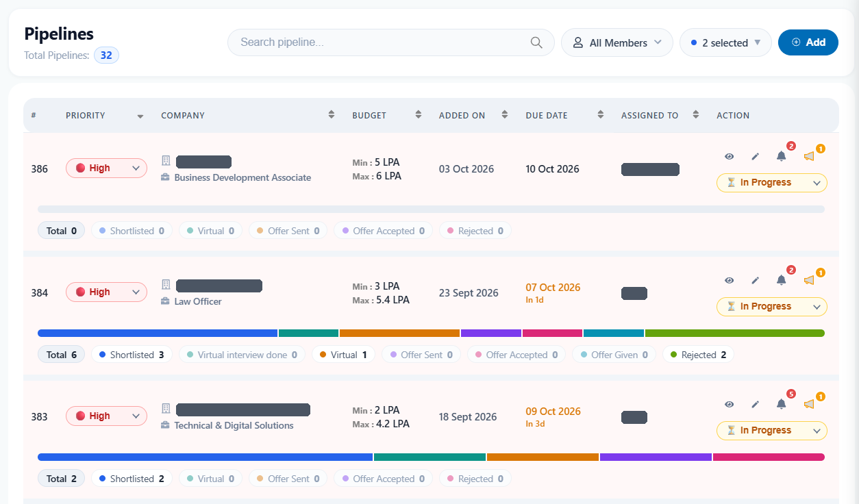This screenshot has width=859, height=504.
Task: Edit pipeline 384 using the pencil icon
Action: click(x=756, y=280)
